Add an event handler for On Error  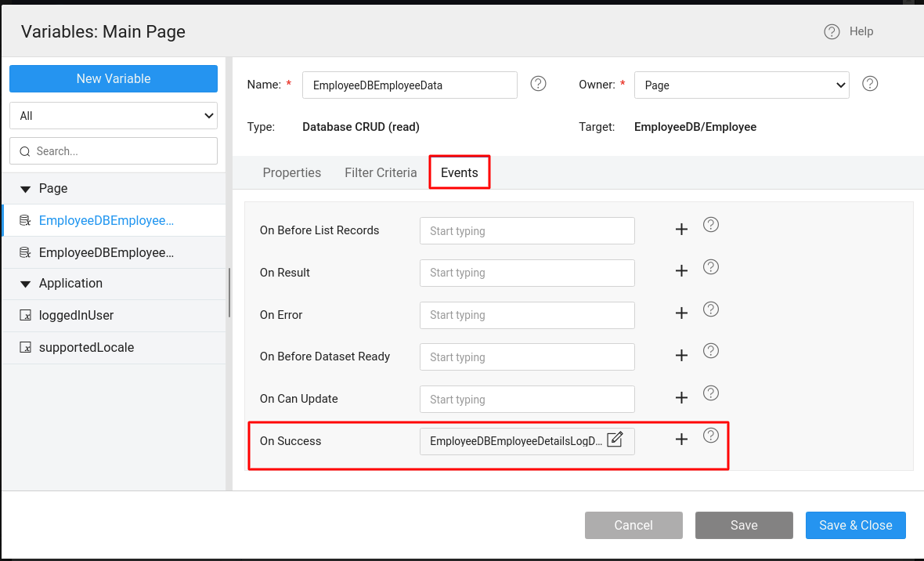pyautogui.click(x=681, y=313)
